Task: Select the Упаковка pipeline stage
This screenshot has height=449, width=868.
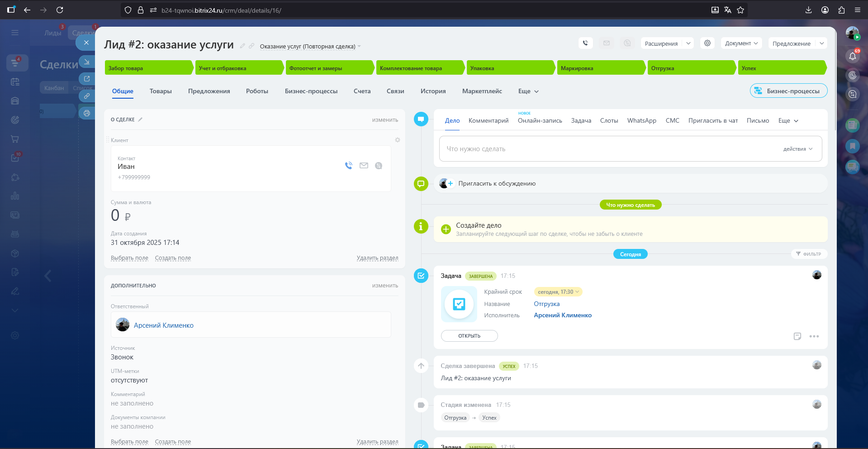Action: [x=509, y=68]
